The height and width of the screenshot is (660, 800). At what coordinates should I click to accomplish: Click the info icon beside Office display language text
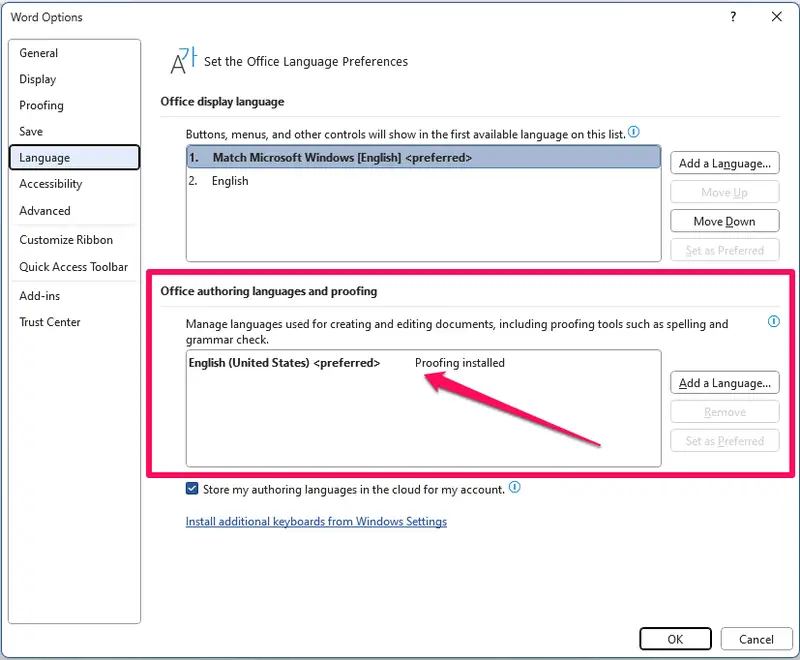(633, 133)
